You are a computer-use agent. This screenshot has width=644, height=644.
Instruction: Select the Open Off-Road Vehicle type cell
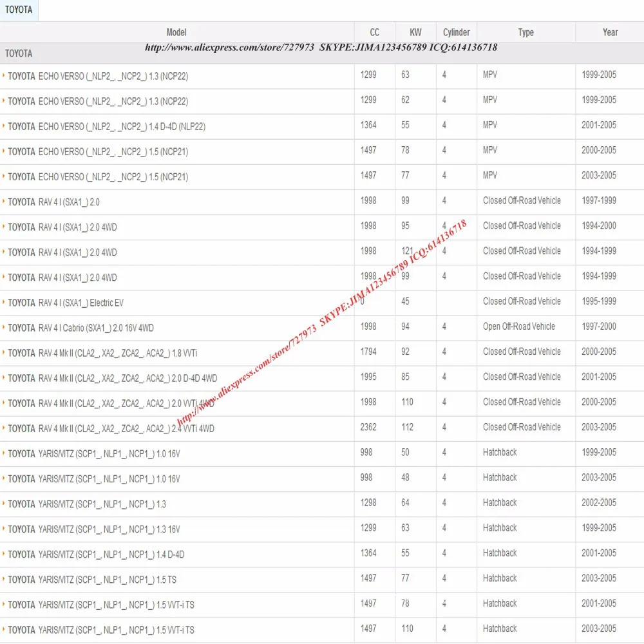point(518,327)
